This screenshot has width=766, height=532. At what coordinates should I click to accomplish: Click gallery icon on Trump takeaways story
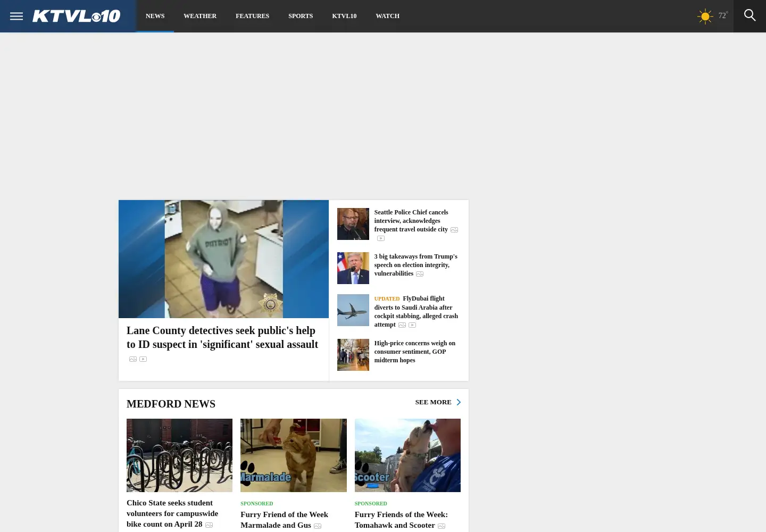click(x=420, y=274)
